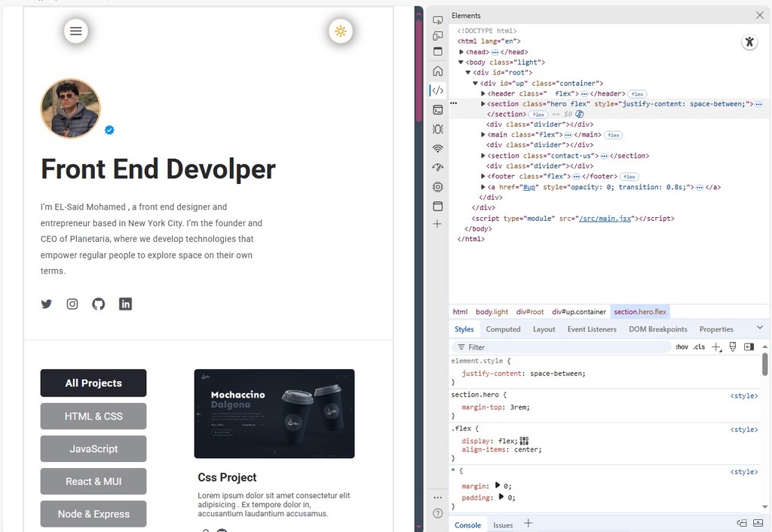Screen dimensions: 772x532
Task: Open the LinkedIn profile icon
Action: 125,304
